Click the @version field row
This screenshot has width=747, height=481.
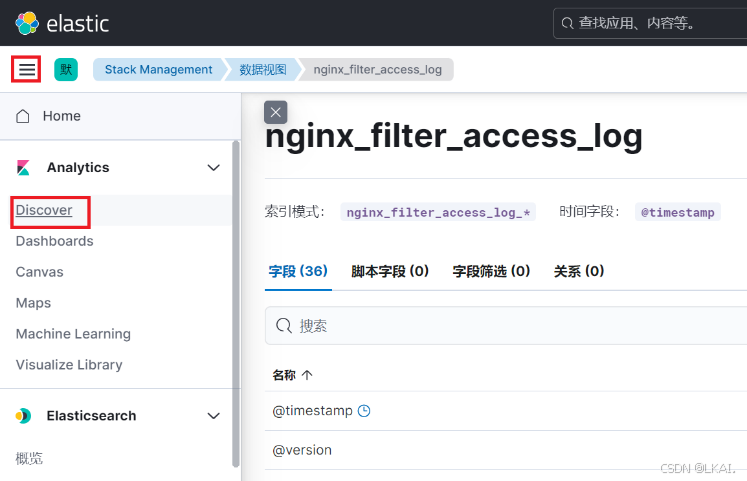tap(506, 450)
